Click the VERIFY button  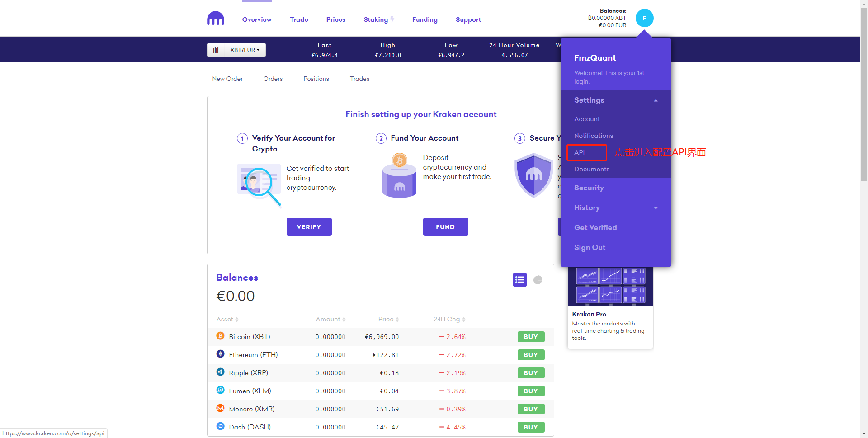(x=309, y=227)
